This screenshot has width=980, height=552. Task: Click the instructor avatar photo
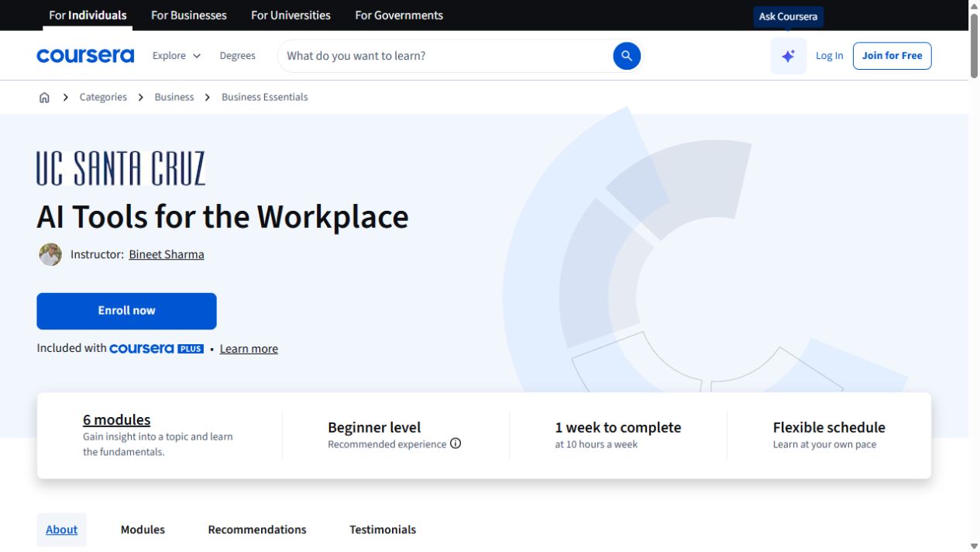[x=50, y=254]
